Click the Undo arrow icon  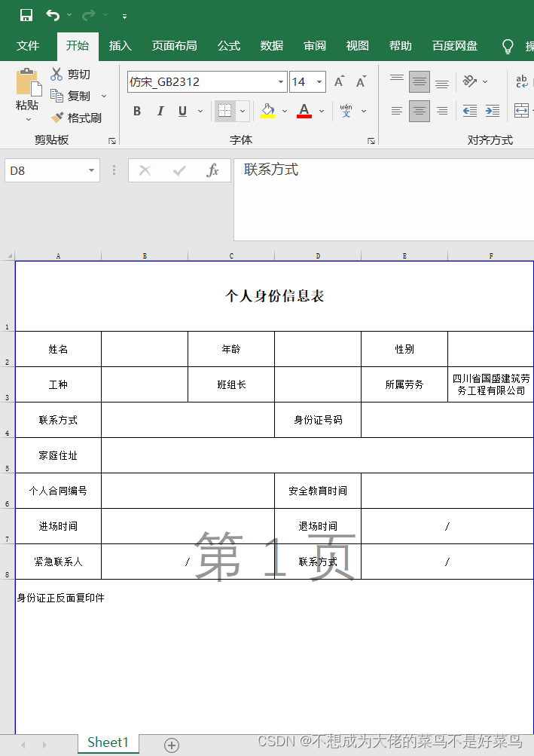53,15
